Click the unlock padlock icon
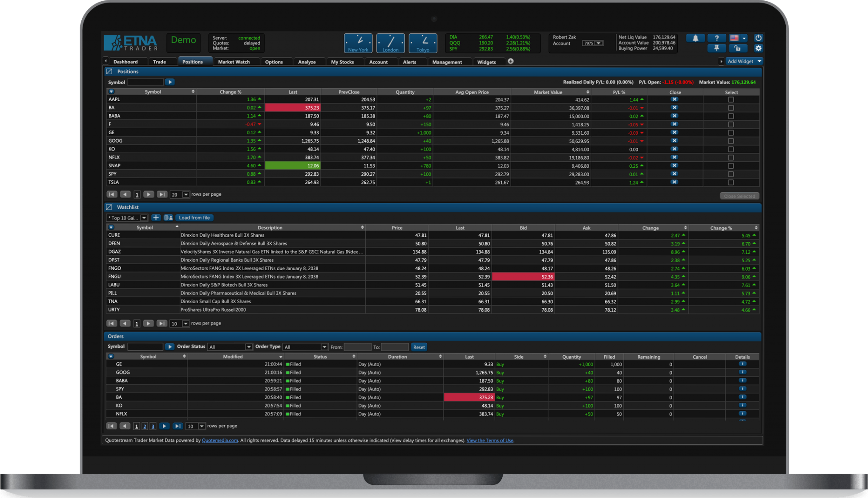This screenshot has width=868, height=498. 738,48
